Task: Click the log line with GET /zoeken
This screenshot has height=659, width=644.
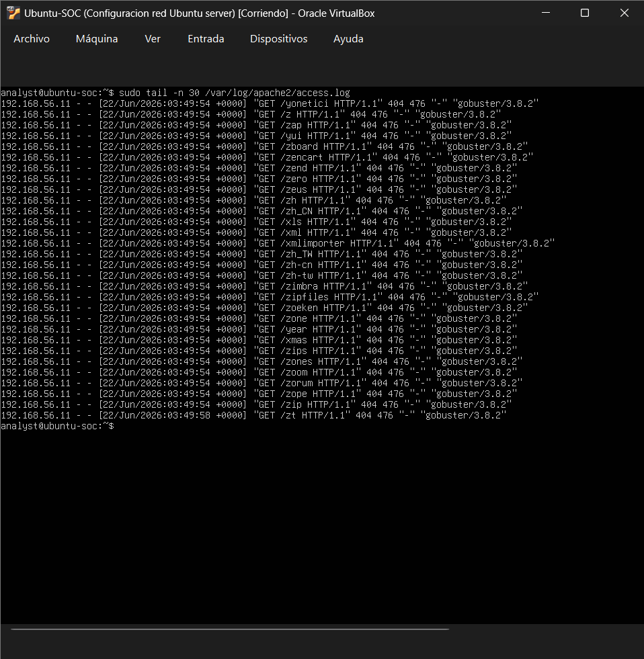Action: [265, 308]
